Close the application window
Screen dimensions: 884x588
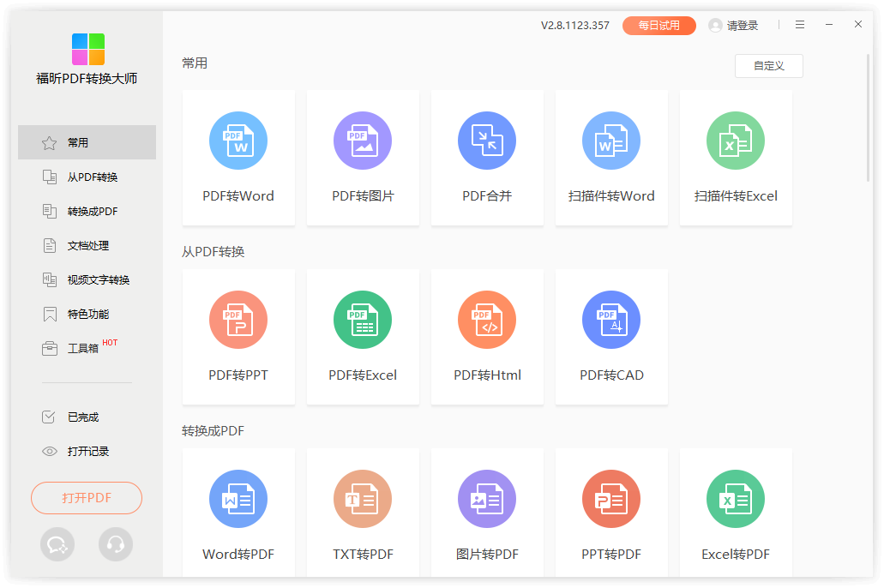(858, 24)
